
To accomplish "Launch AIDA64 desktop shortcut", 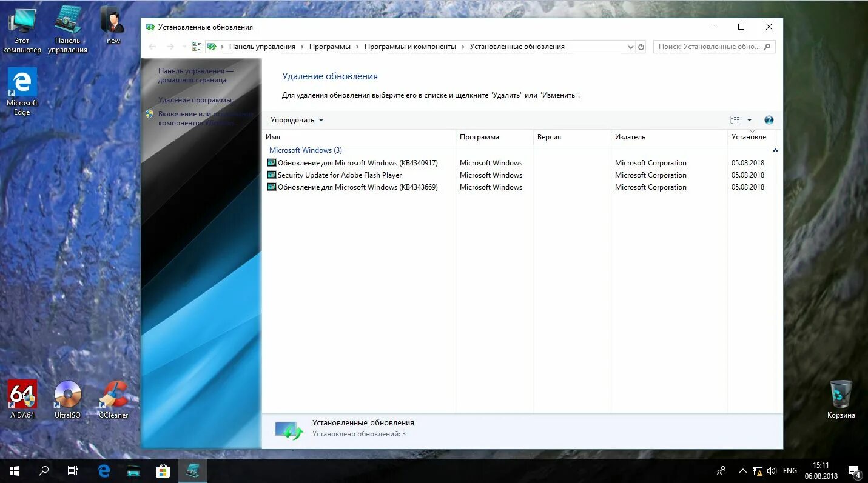I will point(22,399).
